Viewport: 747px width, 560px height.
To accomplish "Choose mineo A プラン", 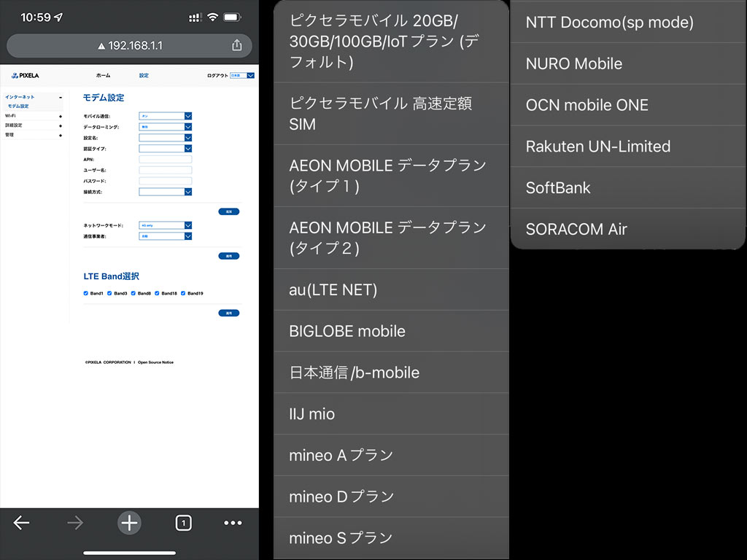I will tap(391, 455).
